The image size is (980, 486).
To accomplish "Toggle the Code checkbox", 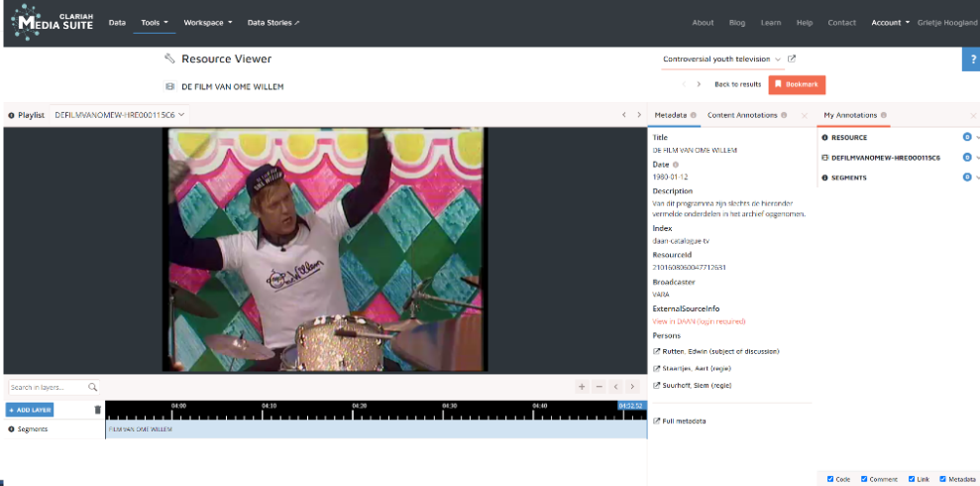I will 830,479.
